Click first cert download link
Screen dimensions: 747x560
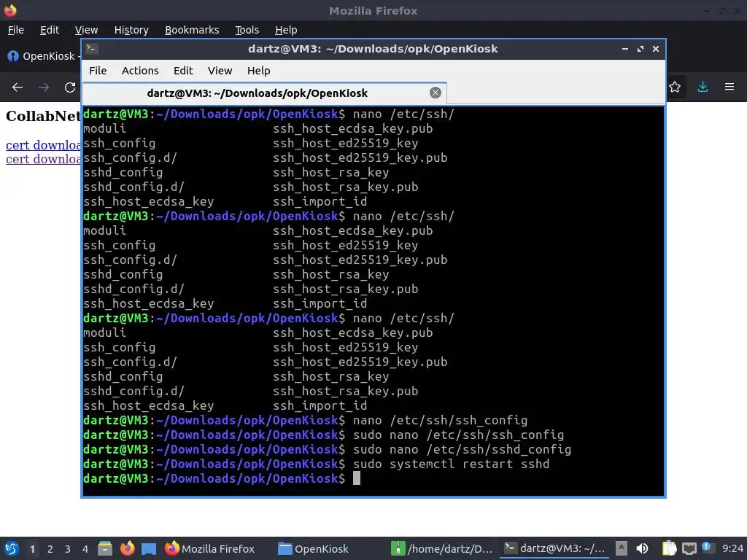click(43, 145)
